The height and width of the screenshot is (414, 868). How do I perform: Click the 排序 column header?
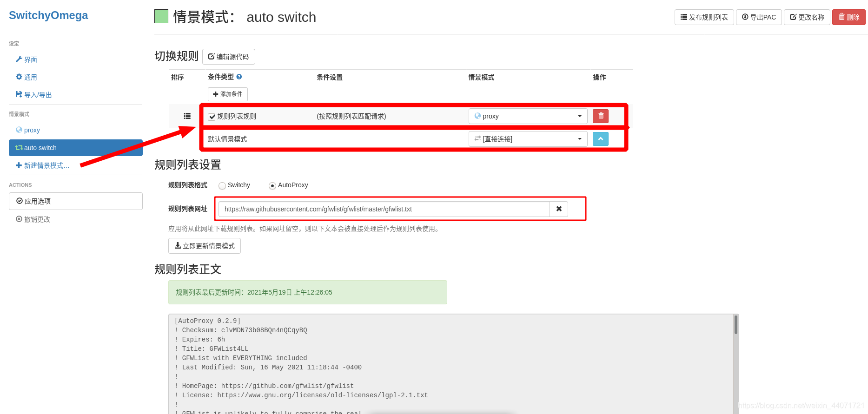click(x=178, y=77)
